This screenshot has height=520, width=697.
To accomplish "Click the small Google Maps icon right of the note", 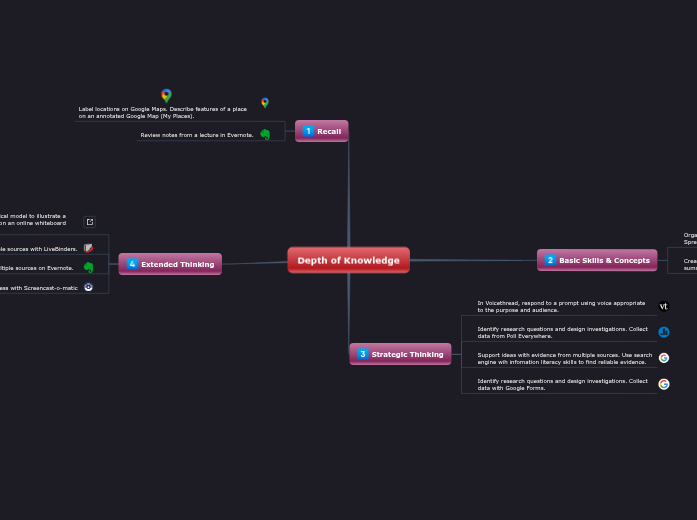I will coord(265,102).
